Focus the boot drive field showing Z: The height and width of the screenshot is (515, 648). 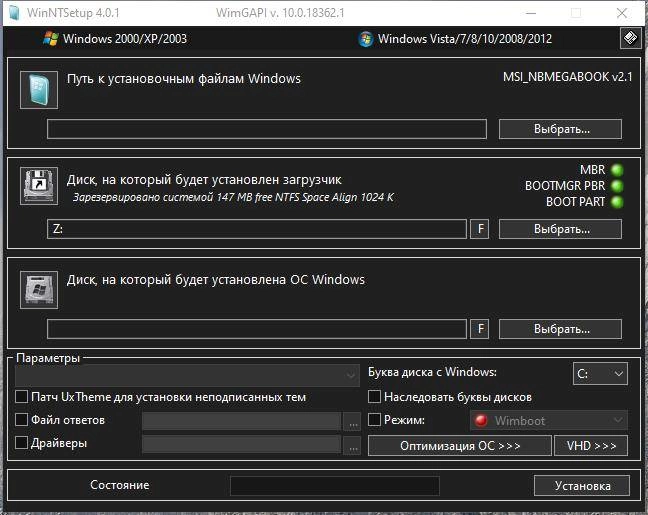coord(257,229)
